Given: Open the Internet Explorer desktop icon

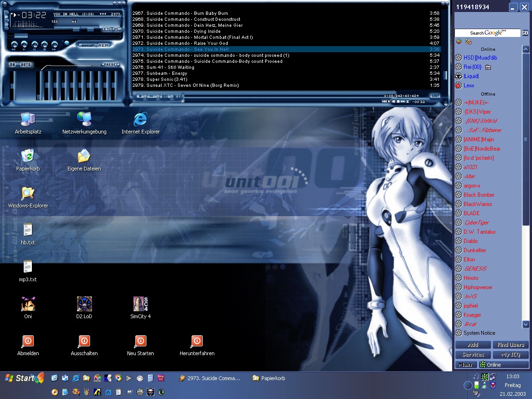Looking at the screenshot, I should [x=140, y=119].
